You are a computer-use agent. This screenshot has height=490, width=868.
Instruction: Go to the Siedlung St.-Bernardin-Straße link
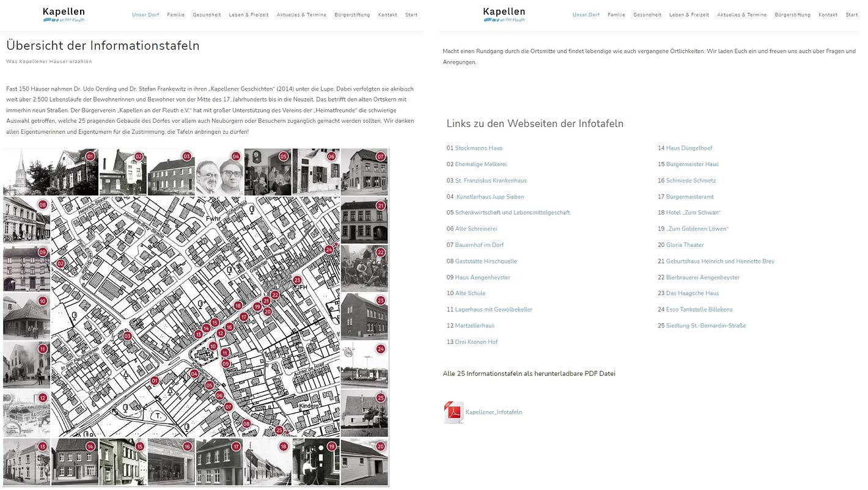pyautogui.click(x=705, y=326)
